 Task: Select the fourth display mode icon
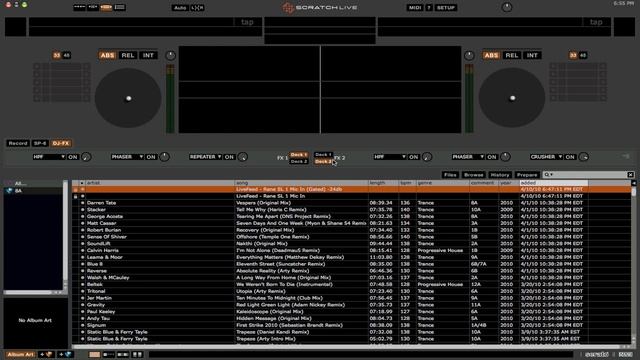coord(120,7)
